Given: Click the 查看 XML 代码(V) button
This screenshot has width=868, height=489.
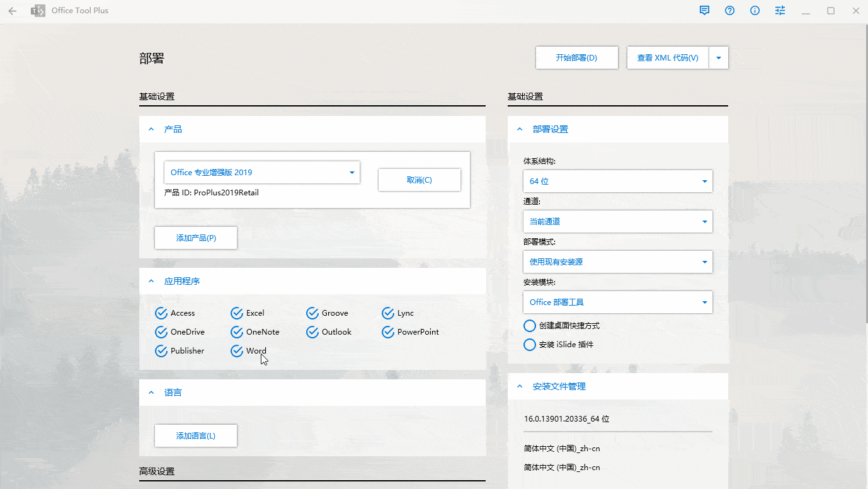Looking at the screenshot, I should coord(668,58).
